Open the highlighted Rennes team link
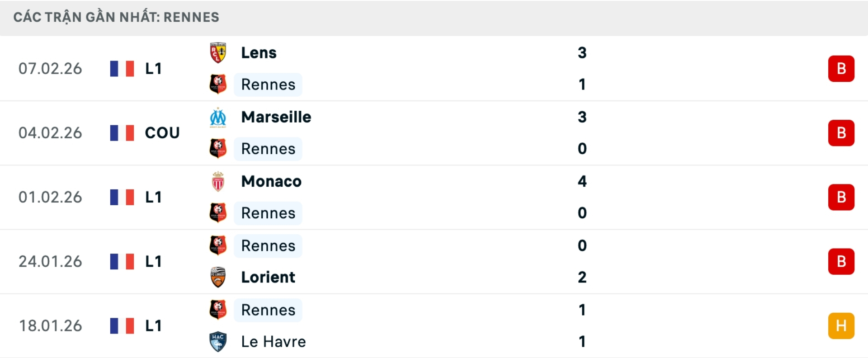 point(268,84)
